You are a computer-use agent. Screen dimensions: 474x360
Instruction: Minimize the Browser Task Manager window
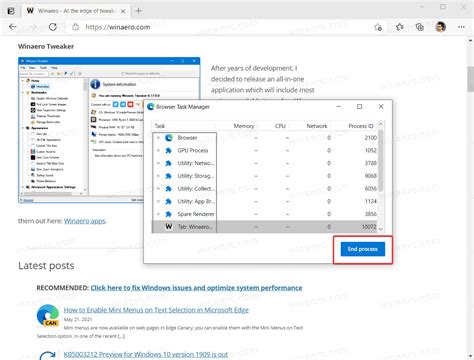[x=339, y=107]
